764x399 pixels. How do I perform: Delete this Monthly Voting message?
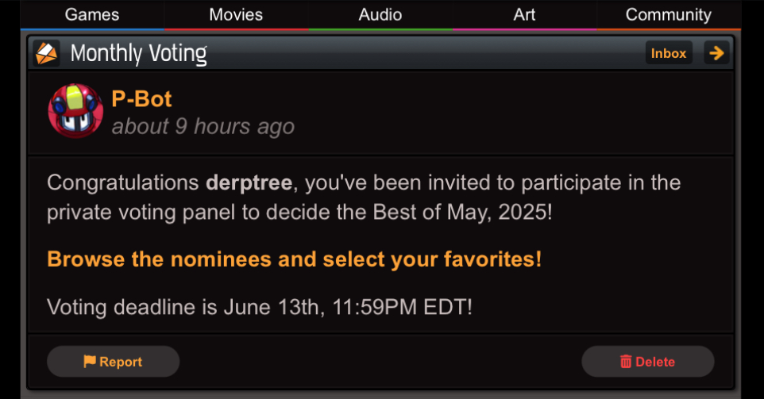click(x=648, y=361)
